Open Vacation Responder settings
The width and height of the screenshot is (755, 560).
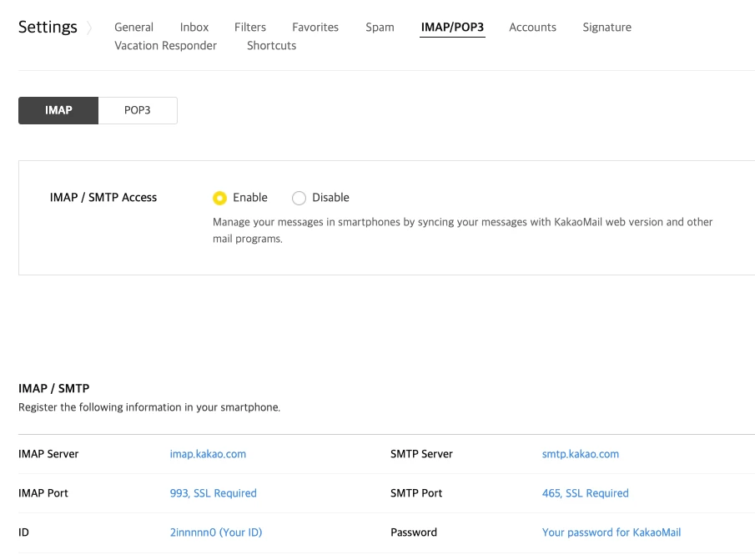pyautogui.click(x=165, y=46)
